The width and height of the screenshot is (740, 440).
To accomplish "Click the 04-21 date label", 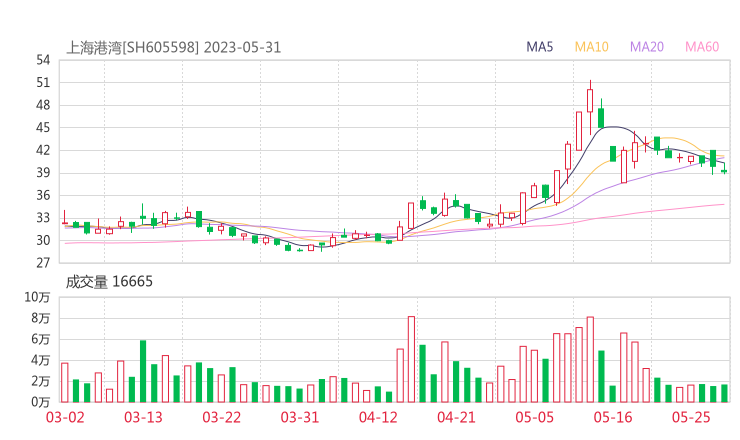I will tap(456, 417).
